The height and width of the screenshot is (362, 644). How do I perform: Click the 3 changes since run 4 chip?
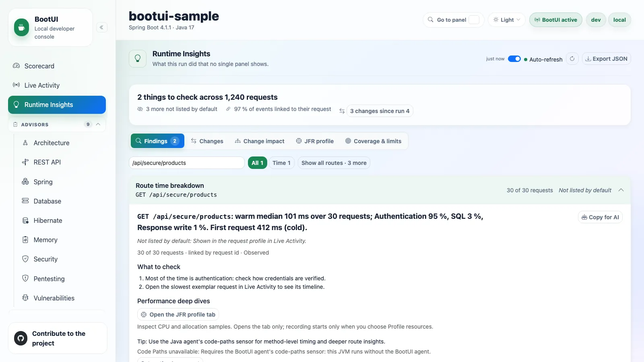(380, 111)
